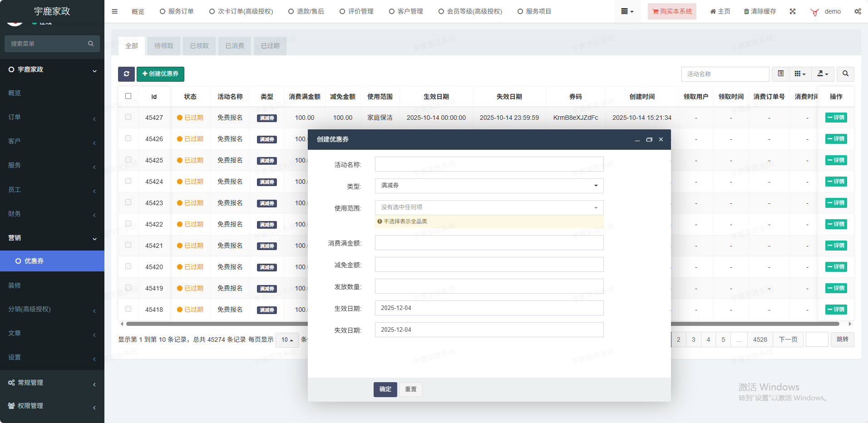The image size is (868, 423).
Task: Click the refresh icon button in table toolbar
Action: pos(126,74)
